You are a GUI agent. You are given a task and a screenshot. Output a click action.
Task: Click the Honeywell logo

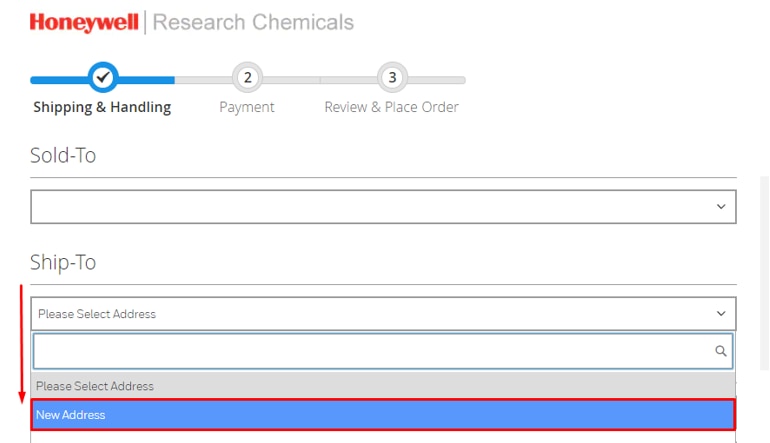[84, 22]
